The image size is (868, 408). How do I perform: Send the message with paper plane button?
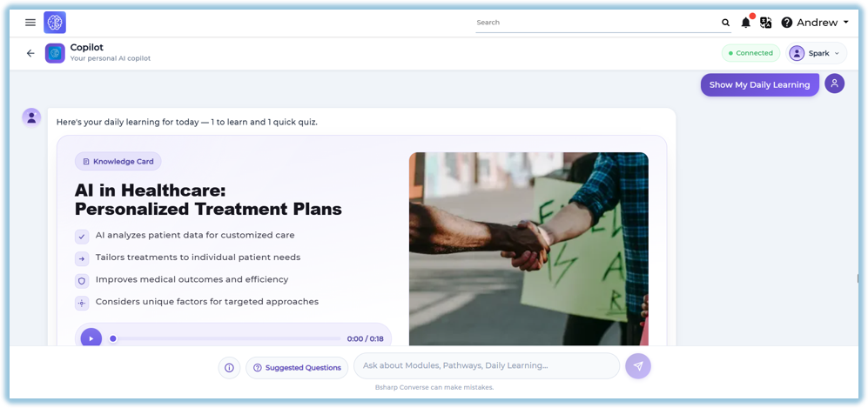coord(638,366)
